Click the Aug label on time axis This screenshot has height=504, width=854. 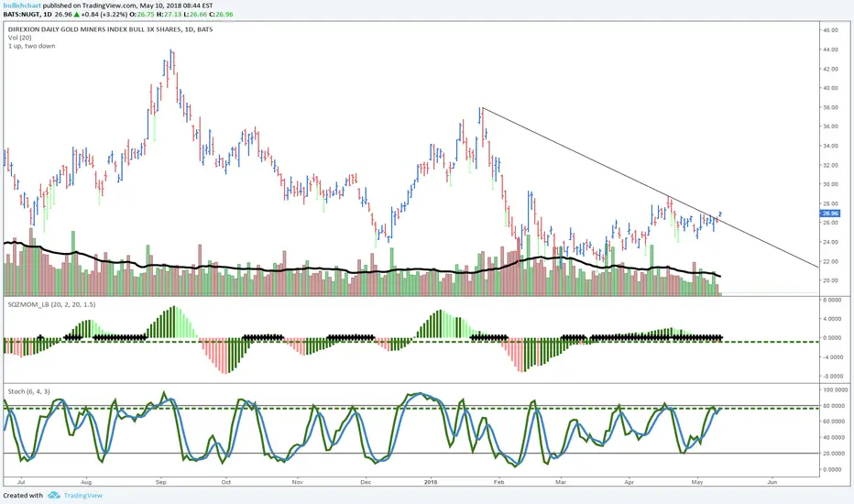[85, 482]
